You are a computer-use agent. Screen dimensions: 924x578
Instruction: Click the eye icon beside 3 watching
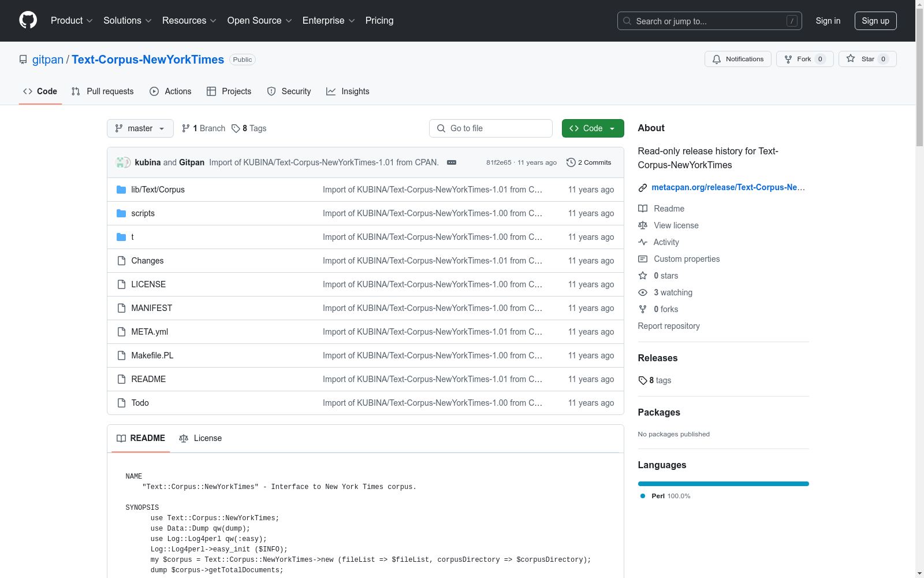click(643, 292)
